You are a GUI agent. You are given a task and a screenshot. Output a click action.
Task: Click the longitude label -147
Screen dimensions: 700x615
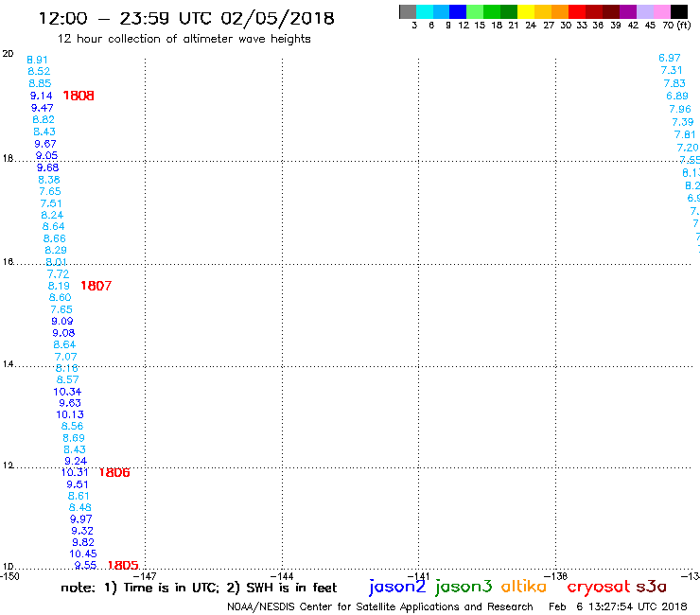145,576
